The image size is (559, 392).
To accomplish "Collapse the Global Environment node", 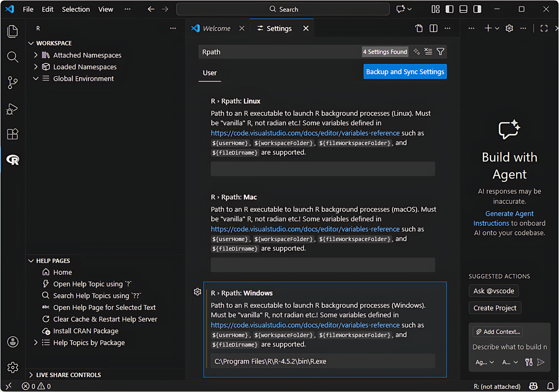I will (x=36, y=78).
